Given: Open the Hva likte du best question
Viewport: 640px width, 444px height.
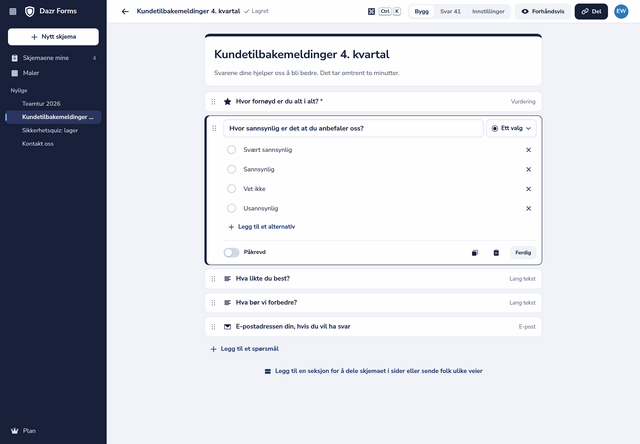Looking at the screenshot, I should (x=373, y=279).
